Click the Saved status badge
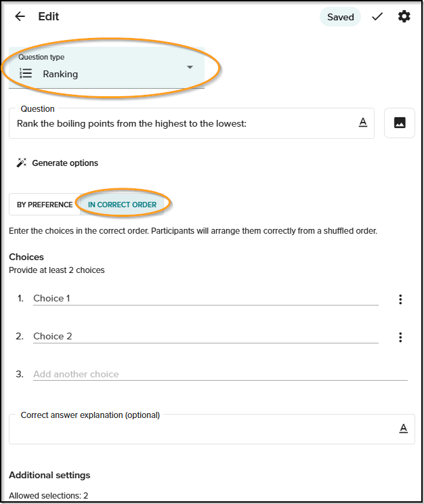The image size is (424, 504). click(x=341, y=17)
